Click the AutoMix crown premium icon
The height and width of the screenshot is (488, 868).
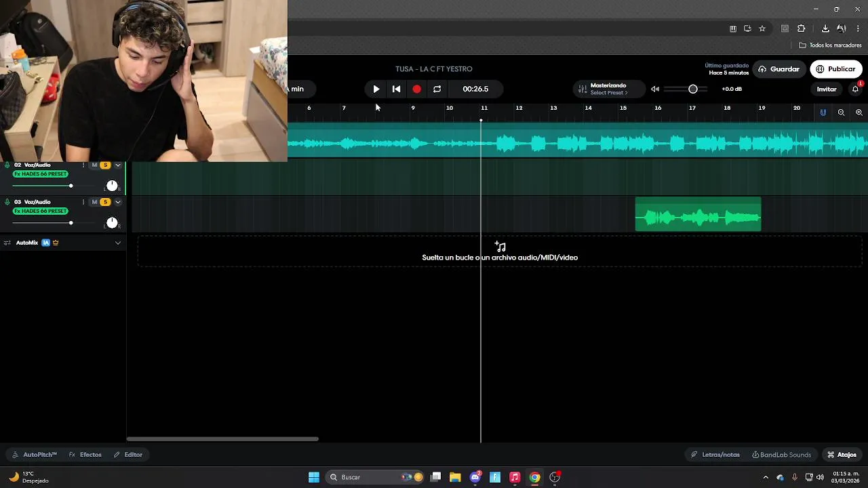pos(56,243)
